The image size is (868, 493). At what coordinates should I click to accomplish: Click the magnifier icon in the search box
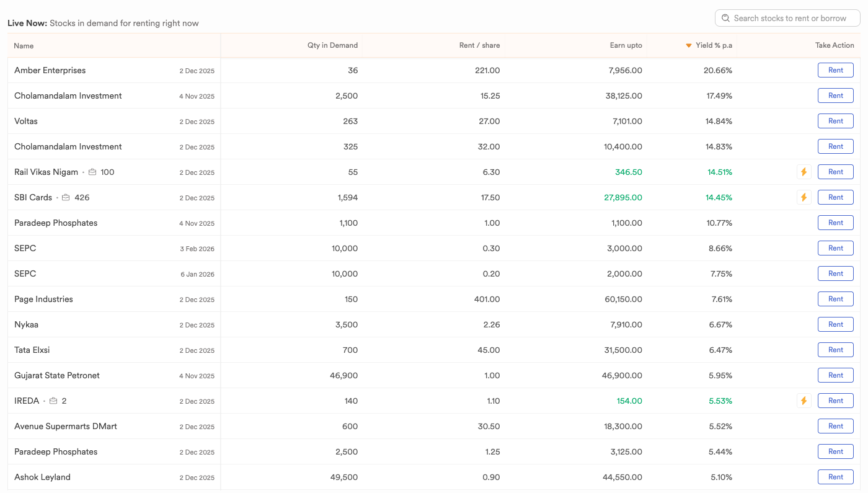725,19
